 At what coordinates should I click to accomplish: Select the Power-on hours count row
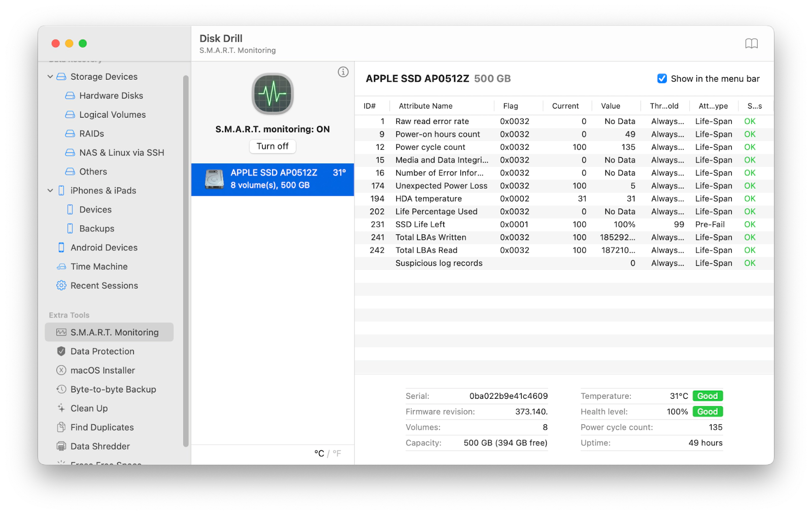tap(564, 134)
